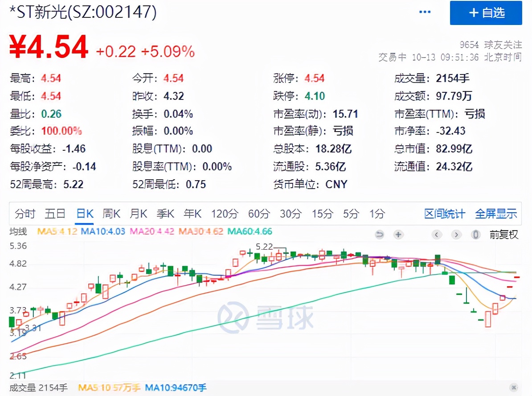Select the 周K chart tab
532x396 pixels.
pyautogui.click(x=111, y=214)
